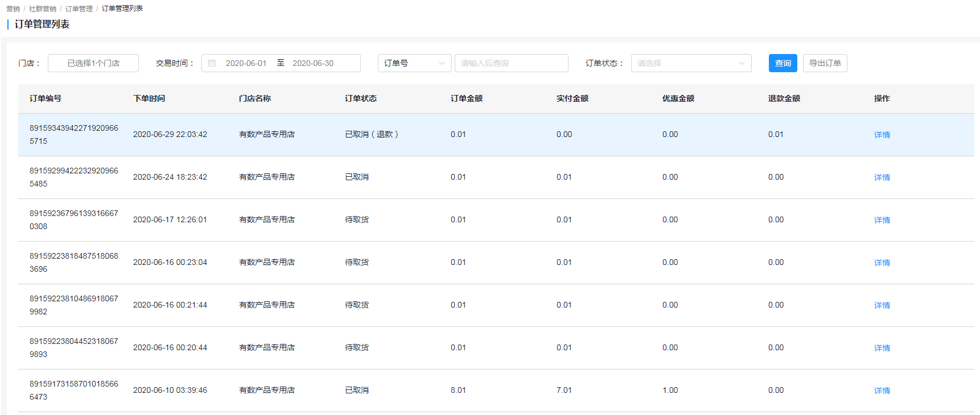Select order number ending 9982

(74, 305)
